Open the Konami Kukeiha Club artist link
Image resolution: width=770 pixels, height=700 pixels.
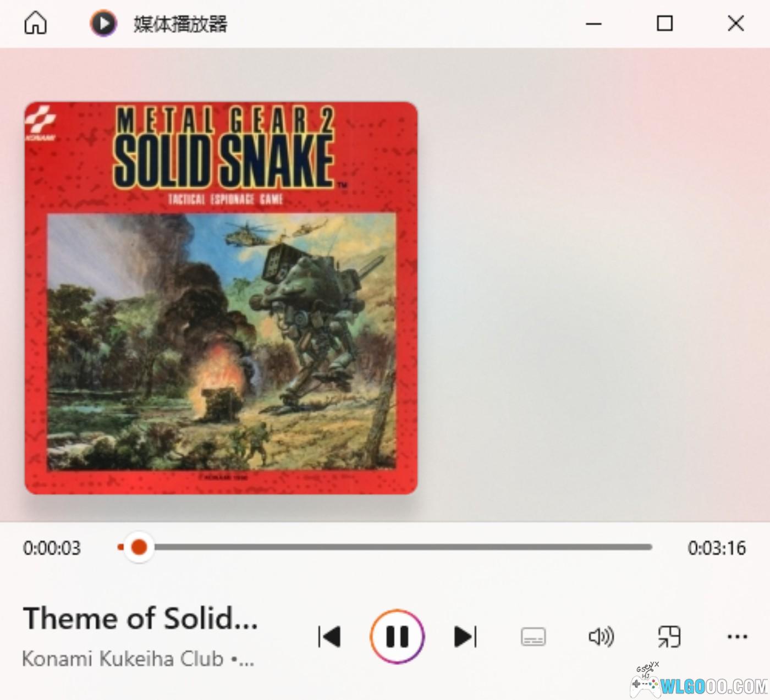(x=123, y=658)
